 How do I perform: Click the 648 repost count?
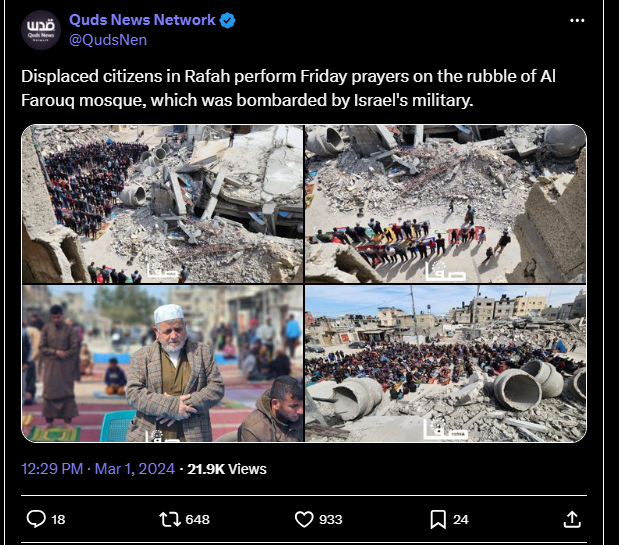click(x=197, y=519)
